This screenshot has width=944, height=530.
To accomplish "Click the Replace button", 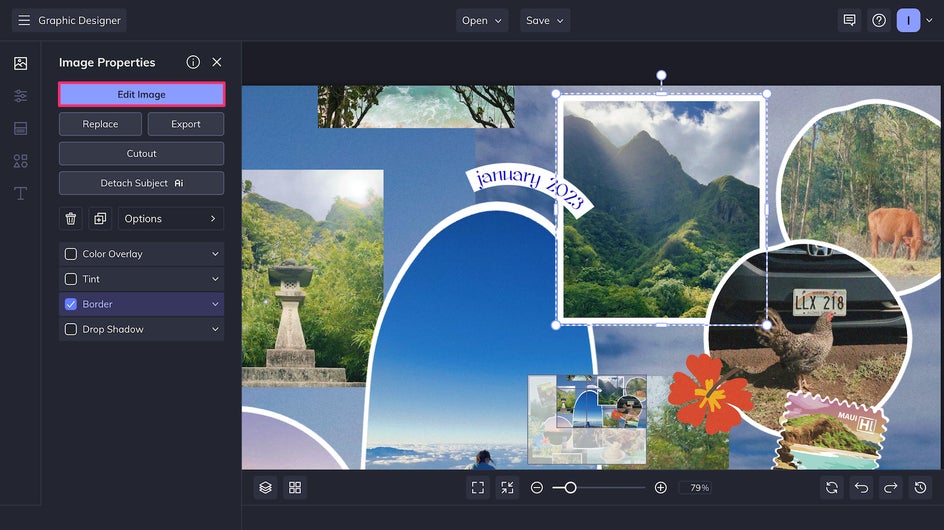I will 101,124.
